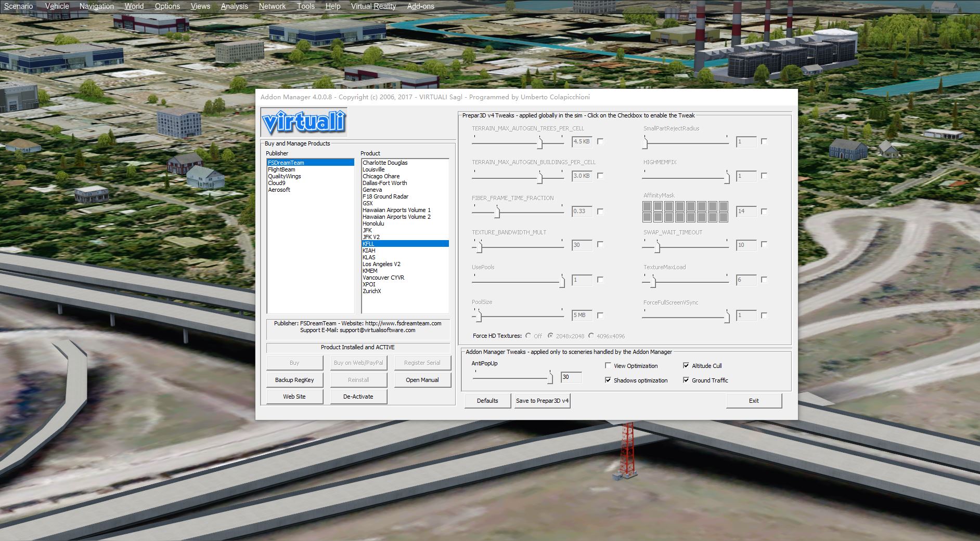Select F18 Ground Radar product
The image size is (980, 541).
click(405, 196)
